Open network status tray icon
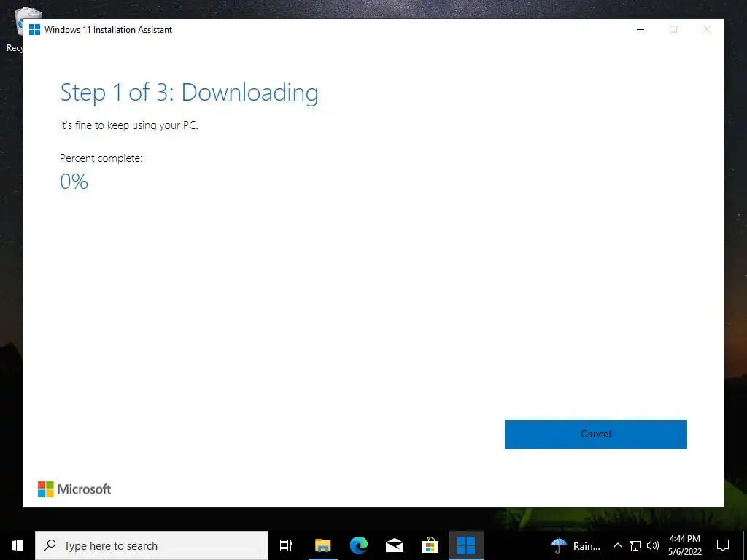Image resolution: width=747 pixels, height=560 pixels. coord(635,545)
